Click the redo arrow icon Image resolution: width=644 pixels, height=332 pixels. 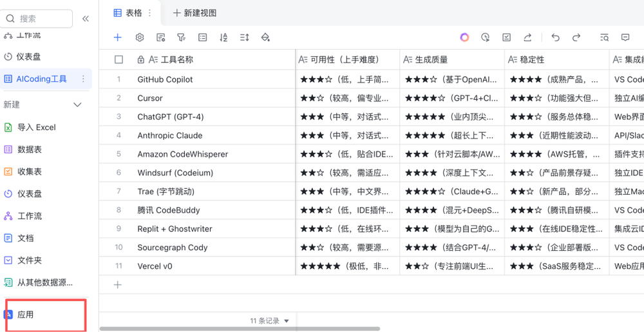coord(576,37)
